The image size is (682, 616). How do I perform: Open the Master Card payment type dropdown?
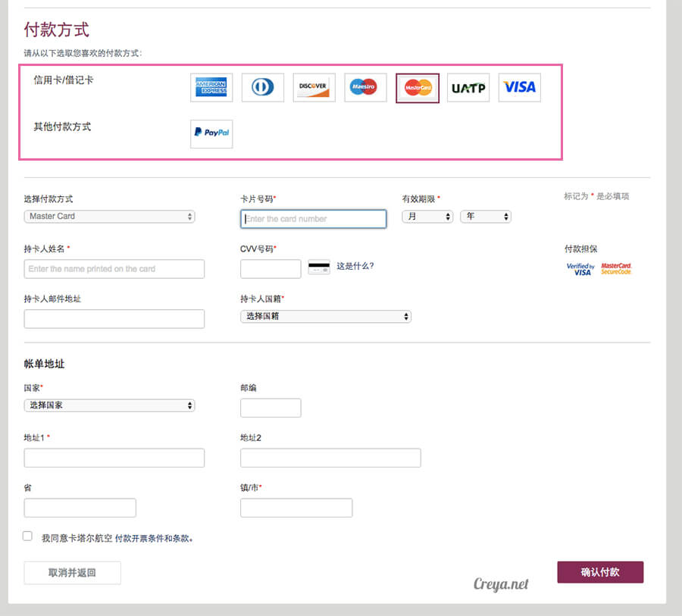point(110,216)
